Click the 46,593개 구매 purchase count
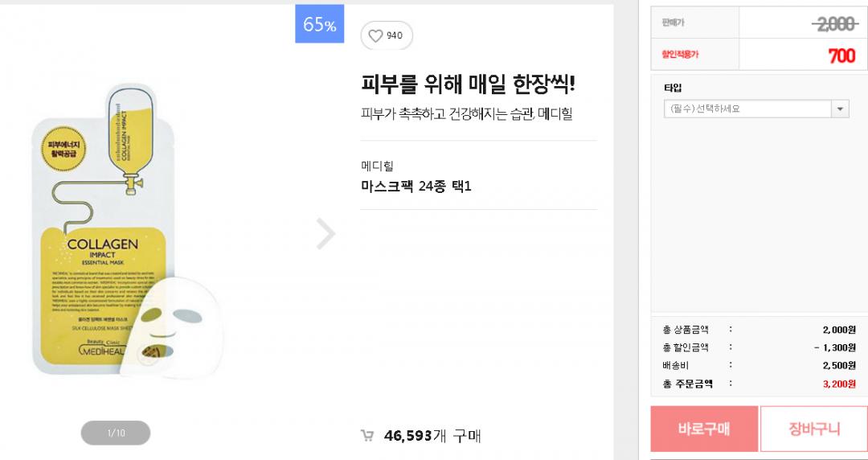868x460 pixels. tap(432, 436)
